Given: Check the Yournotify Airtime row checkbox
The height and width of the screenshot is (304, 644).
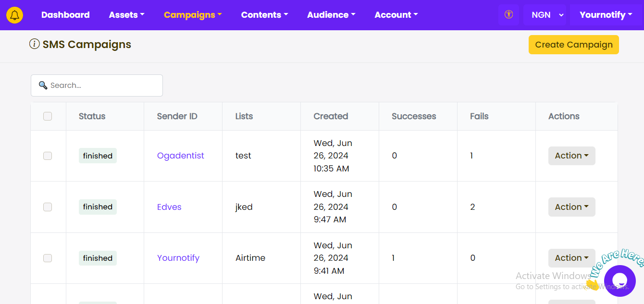Looking at the screenshot, I should point(48,258).
